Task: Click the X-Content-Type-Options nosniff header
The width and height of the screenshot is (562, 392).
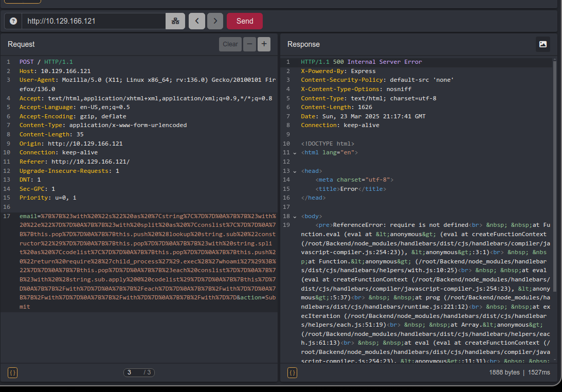Action: coord(356,89)
